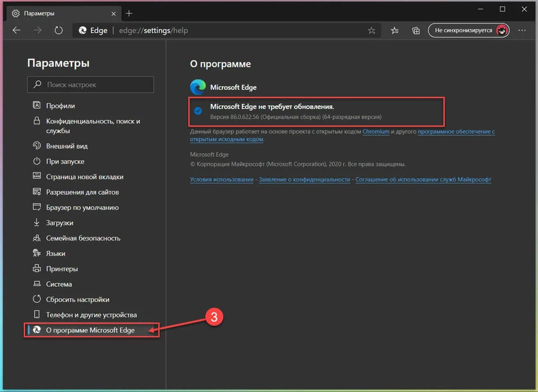Click the Профили sidebar icon
Image resolution: width=538 pixels, height=392 pixels.
pyautogui.click(x=37, y=105)
